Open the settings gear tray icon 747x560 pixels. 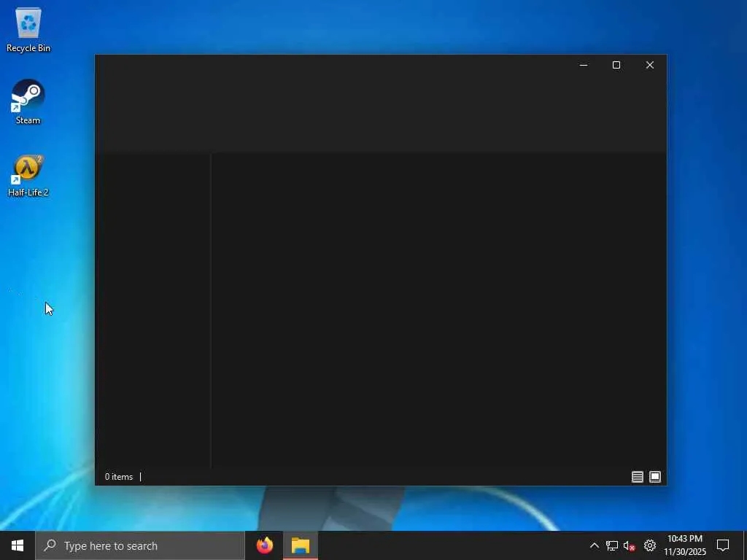pyautogui.click(x=650, y=545)
